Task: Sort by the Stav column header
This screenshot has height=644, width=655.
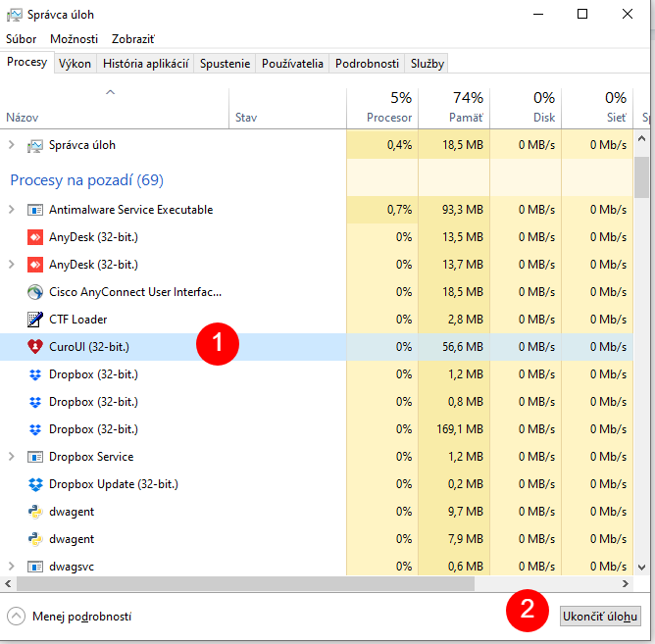Action: tap(287, 108)
